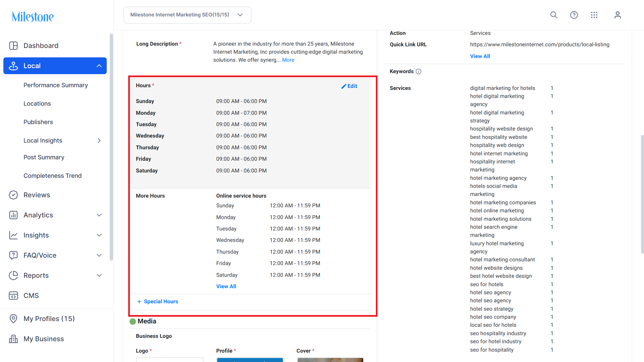644x362 pixels.
Task: Click the Analytics chart icon
Action: pos(13,215)
